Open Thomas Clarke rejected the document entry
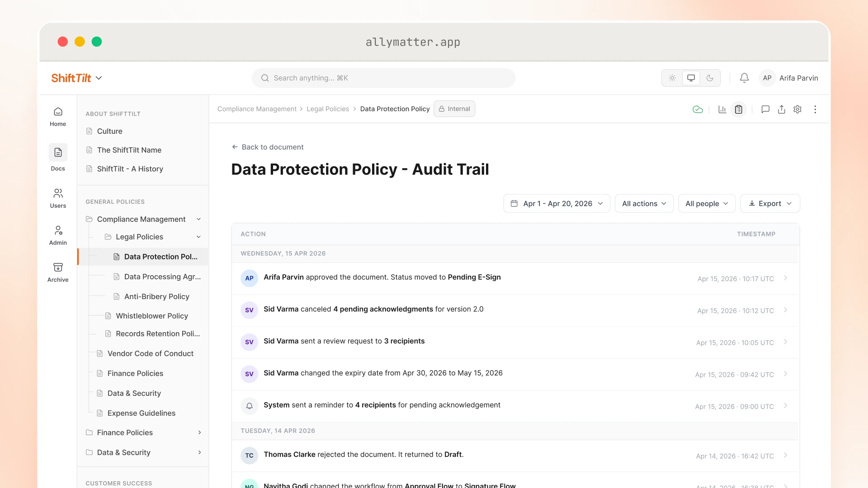This screenshot has height=488, width=868. point(515,455)
